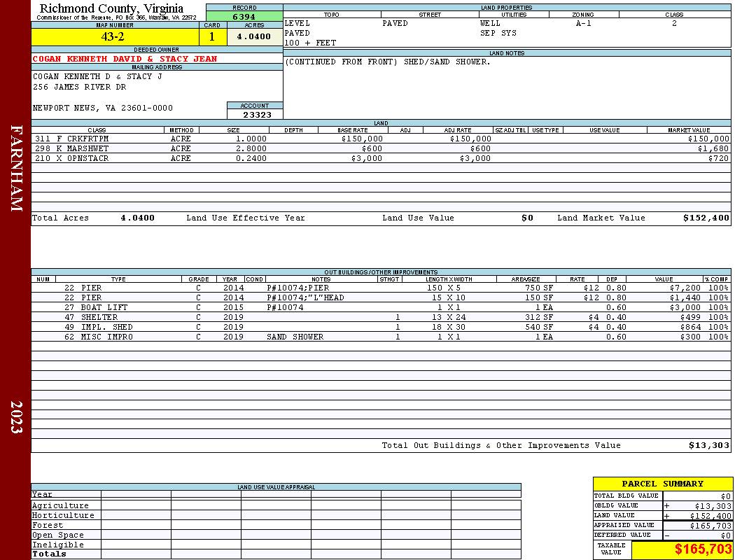Screen dimensions: 735x560
Task: Select the acres field showing 4.0400
Action: tap(255, 36)
